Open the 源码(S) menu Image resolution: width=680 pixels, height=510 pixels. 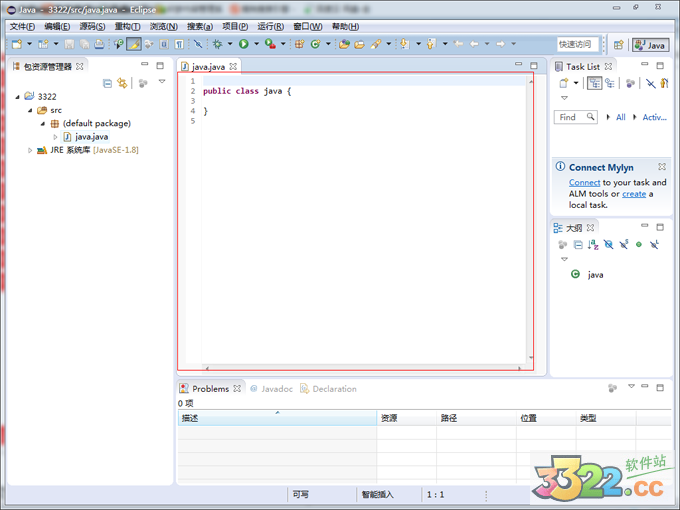(x=92, y=27)
